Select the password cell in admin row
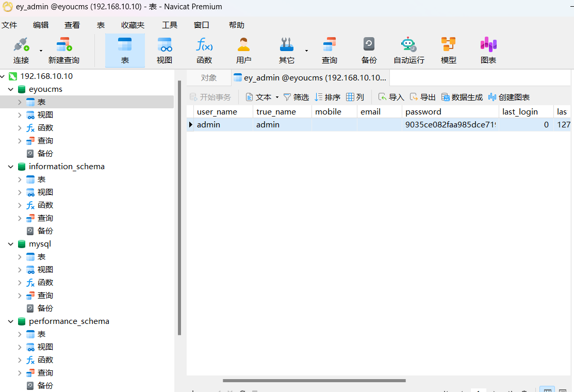574x392 pixels. pos(450,124)
